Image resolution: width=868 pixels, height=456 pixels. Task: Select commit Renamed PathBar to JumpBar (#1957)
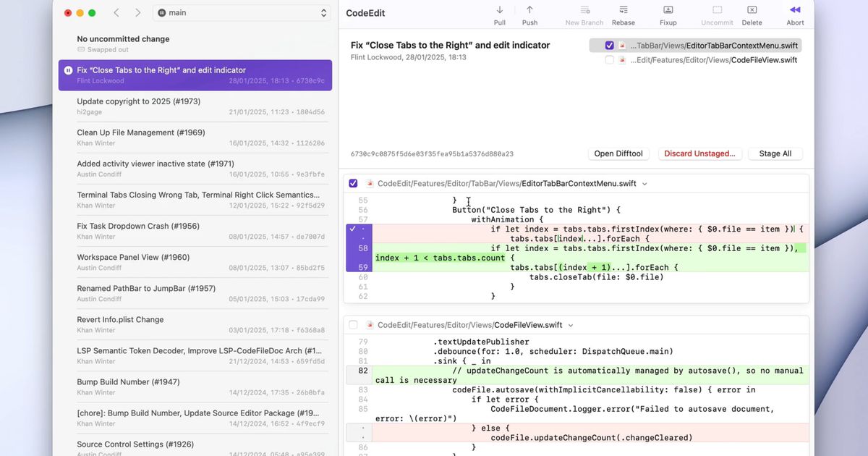(x=195, y=293)
